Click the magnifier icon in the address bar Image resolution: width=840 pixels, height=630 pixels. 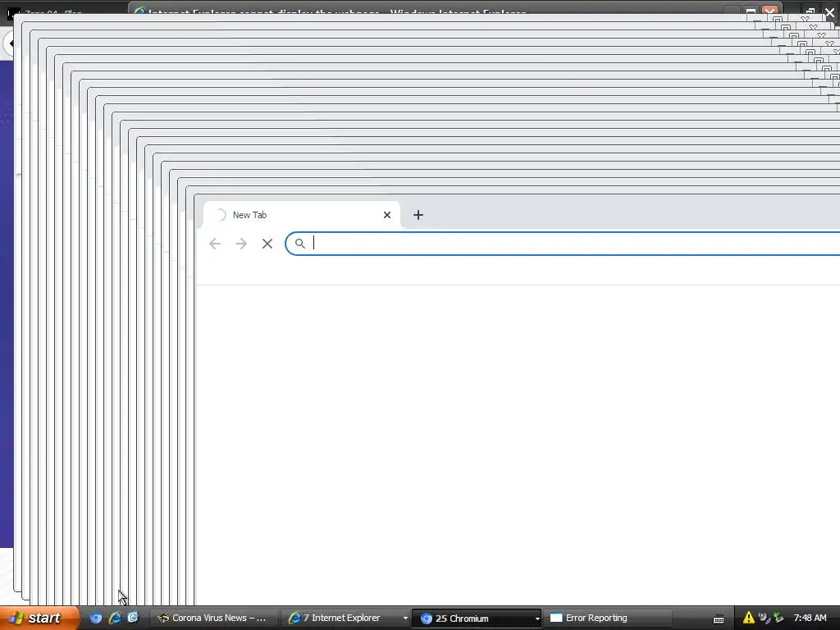(300, 244)
